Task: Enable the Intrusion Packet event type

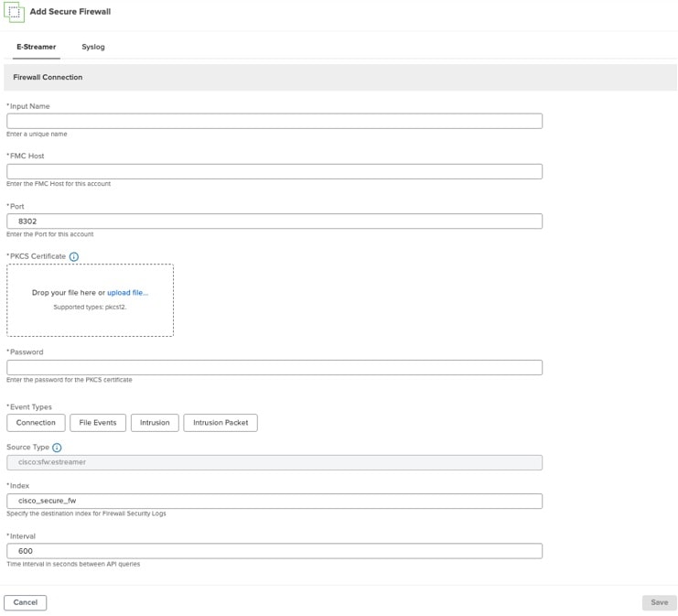Action: pyautogui.click(x=221, y=422)
